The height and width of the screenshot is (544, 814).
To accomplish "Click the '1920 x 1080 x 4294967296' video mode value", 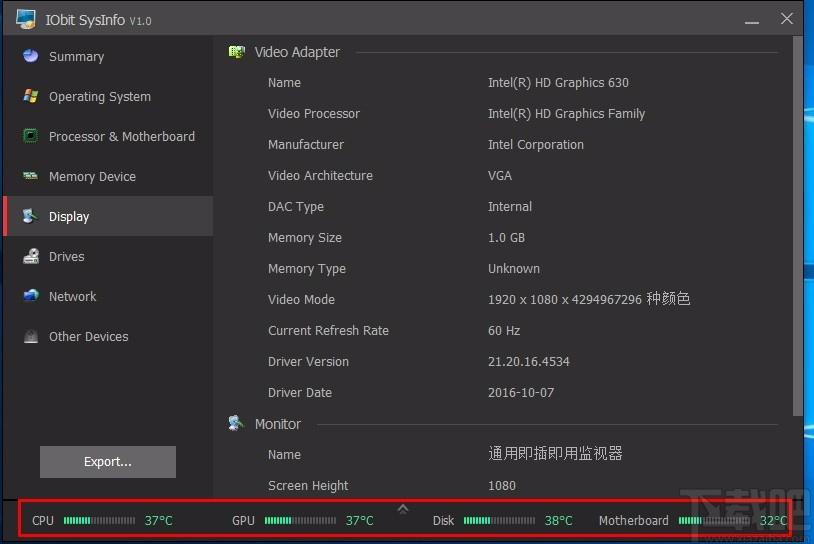I will point(565,300).
